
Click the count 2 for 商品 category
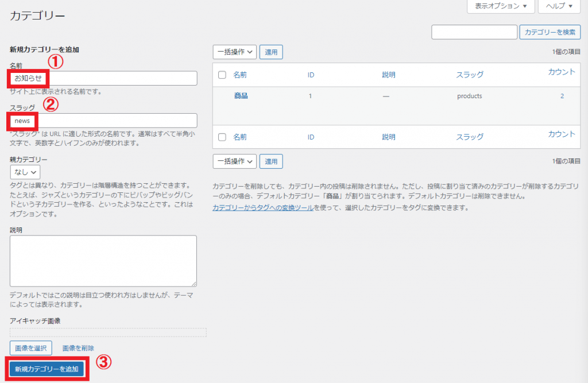(x=562, y=96)
